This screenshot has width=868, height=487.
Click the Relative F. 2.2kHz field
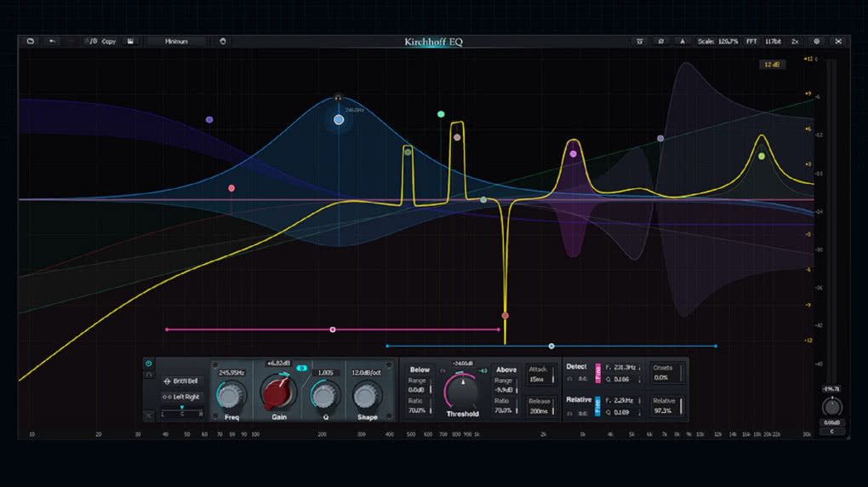pyautogui.click(x=622, y=400)
